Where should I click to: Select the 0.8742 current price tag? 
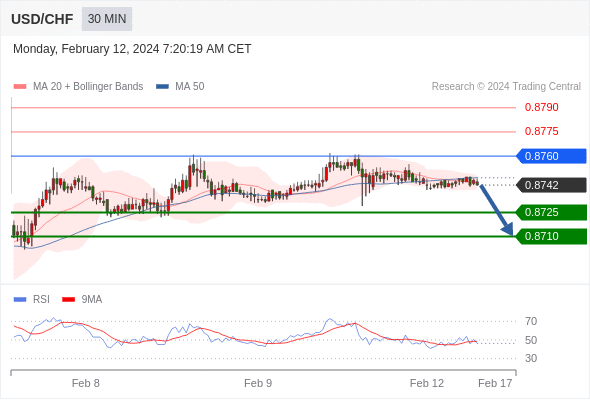[x=551, y=185]
